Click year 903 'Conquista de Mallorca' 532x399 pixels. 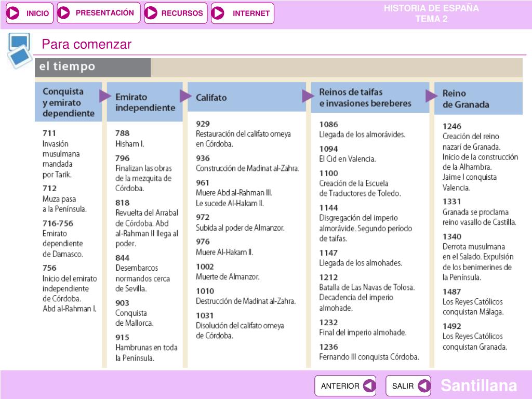(x=135, y=313)
